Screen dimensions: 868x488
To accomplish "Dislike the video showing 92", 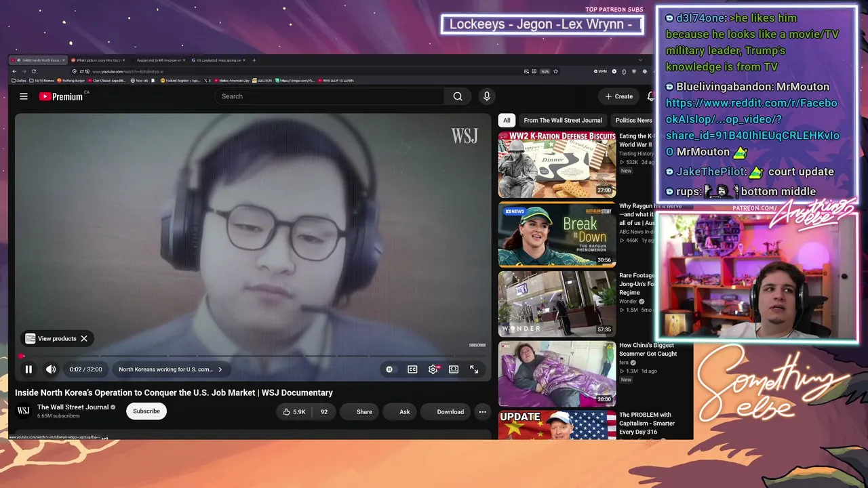I will 323,411.
